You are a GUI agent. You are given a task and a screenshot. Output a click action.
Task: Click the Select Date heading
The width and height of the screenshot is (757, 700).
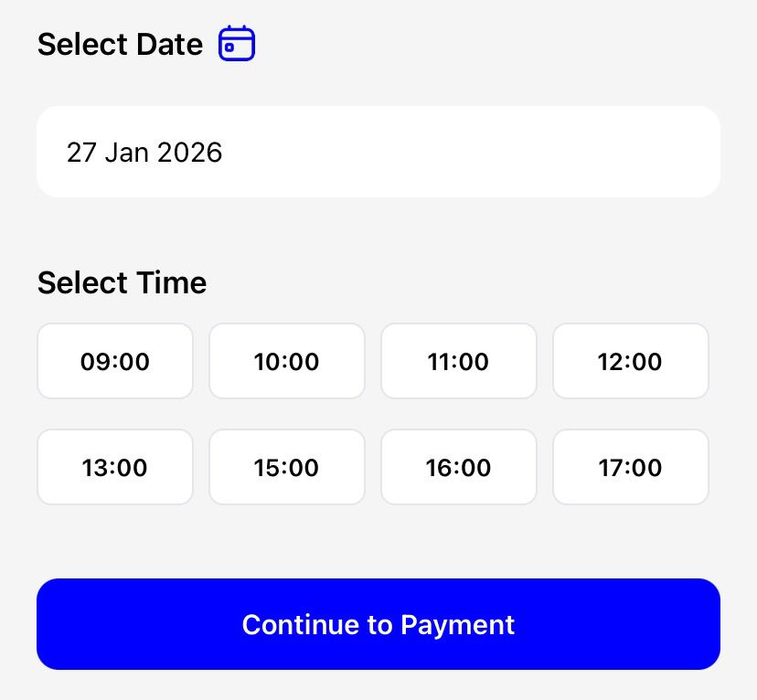(120, 43)
